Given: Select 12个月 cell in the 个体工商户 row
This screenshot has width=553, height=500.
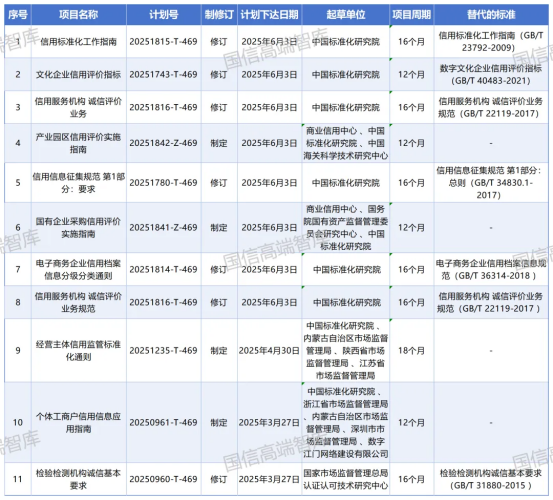Looking at the screenshot, I should pos(412,423).
